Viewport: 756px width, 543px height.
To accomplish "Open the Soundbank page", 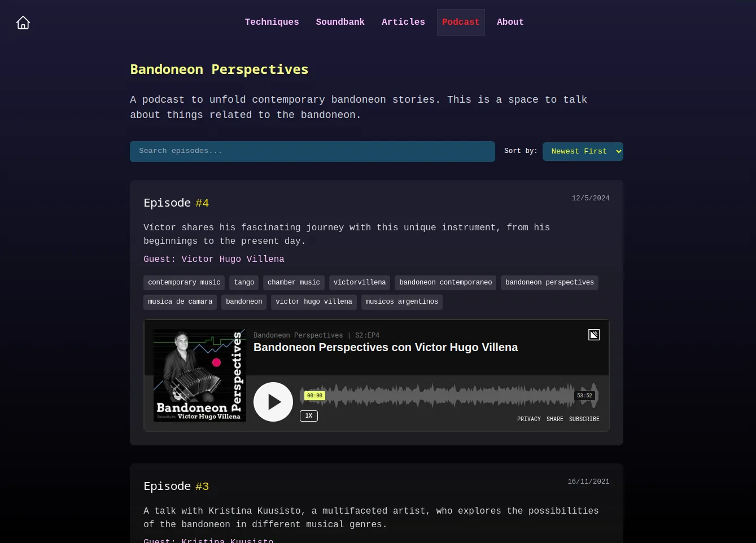I will 340,23.
